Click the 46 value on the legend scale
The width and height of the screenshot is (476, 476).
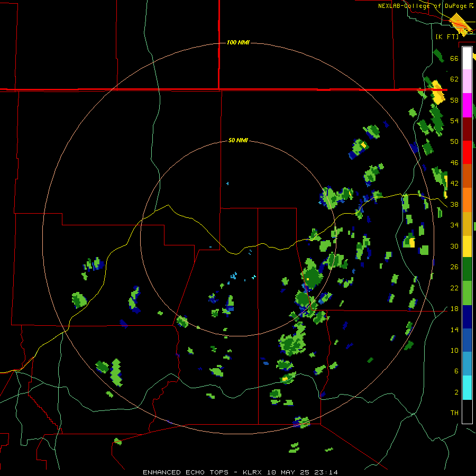(x=454, y=163)
